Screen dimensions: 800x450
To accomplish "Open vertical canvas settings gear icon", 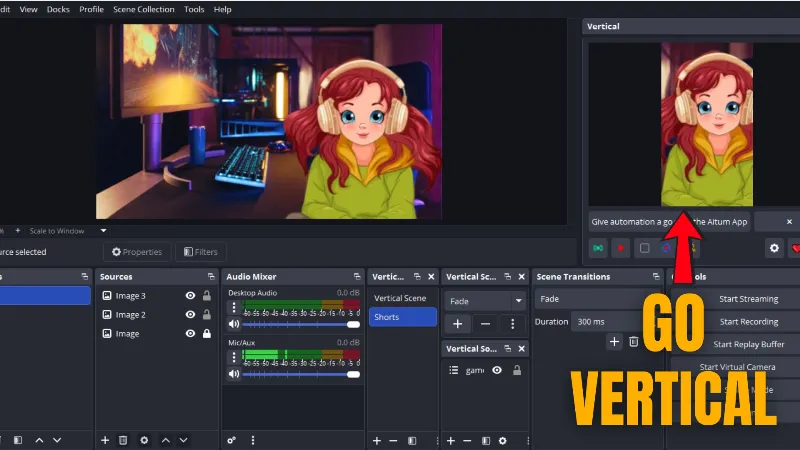I will pos(774,247).
